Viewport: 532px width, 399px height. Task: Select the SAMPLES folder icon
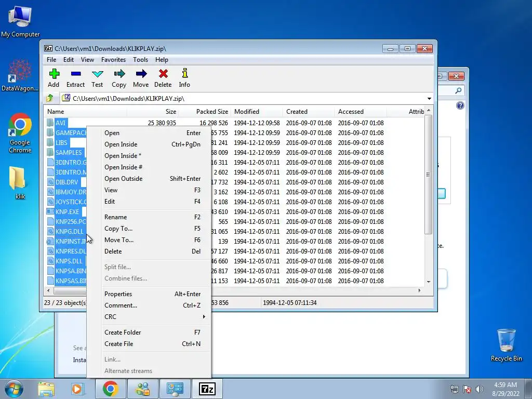click(x=50, y=152)
